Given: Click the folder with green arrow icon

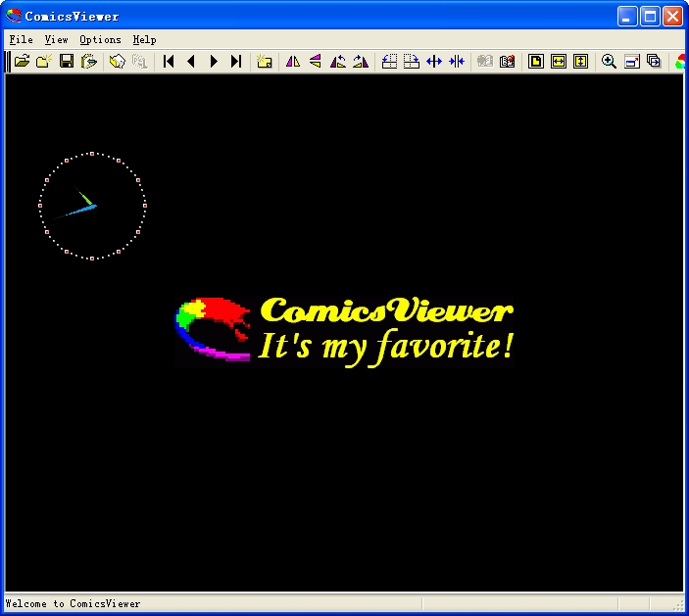Looking at the screenshot, I should 89,61.
